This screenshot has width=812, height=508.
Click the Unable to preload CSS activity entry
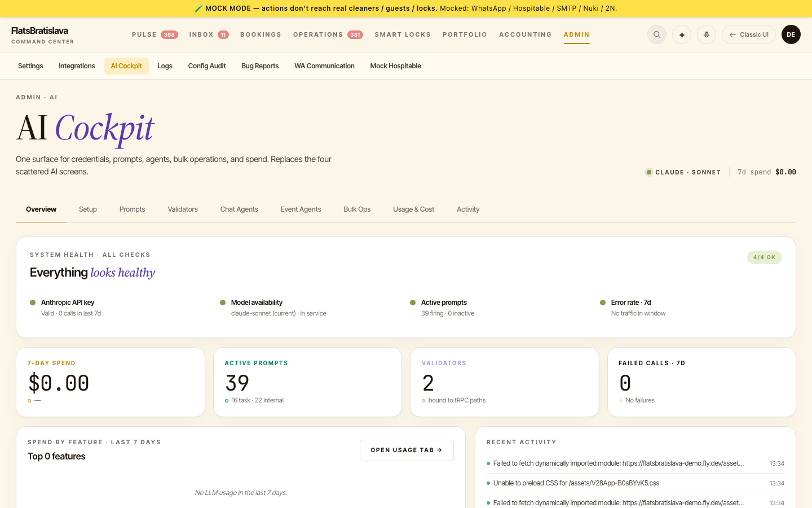coord(636,483)
